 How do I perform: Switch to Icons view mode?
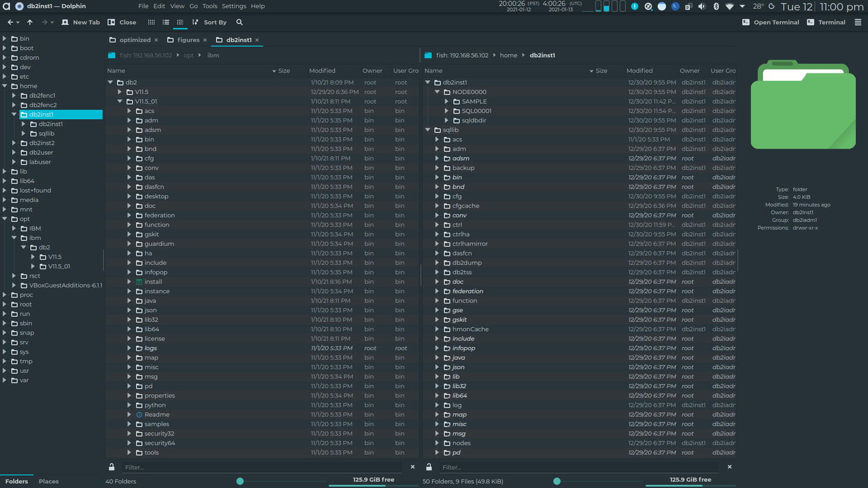click(151, 22)
